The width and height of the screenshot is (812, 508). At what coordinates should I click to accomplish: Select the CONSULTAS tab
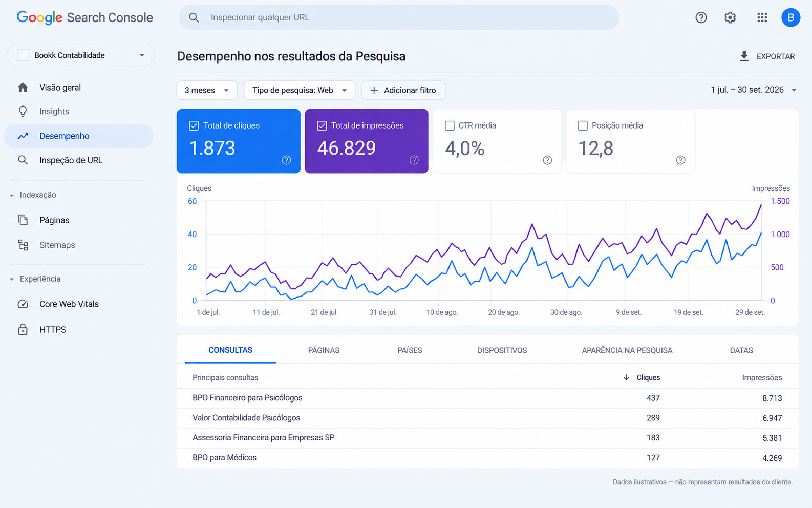click(230, 350)
